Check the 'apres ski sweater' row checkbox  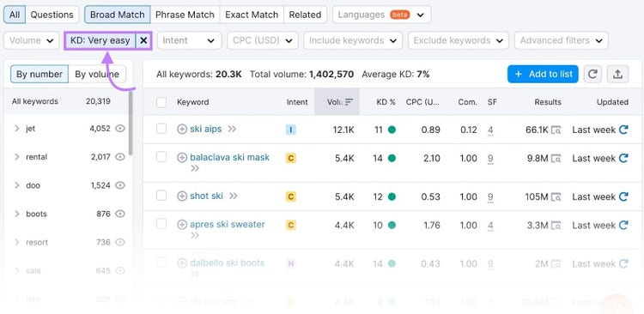[x=161, y=224]
